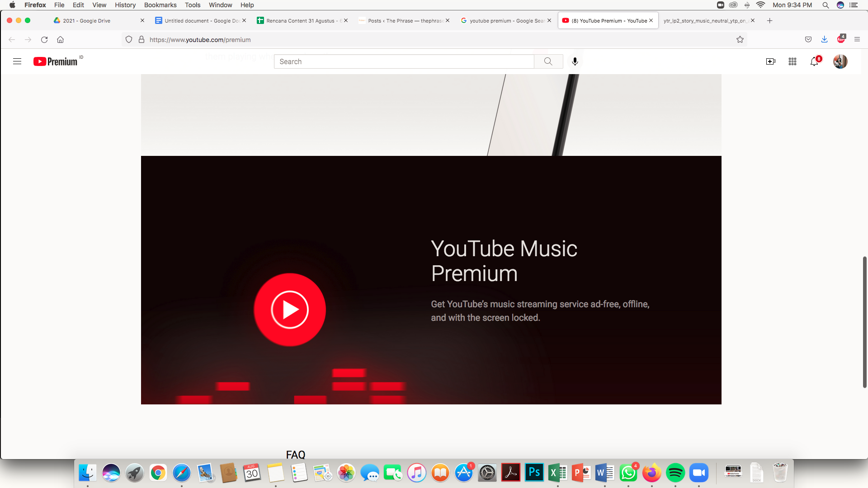
Task: Open Notification Center list icon
Action: pyautogui.click(x=854, y=5)
